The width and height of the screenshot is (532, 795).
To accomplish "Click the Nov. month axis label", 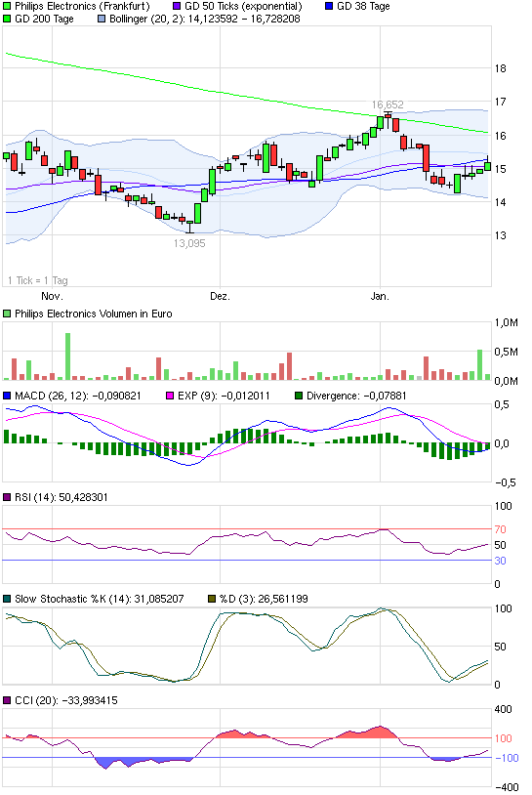I will pyautogui.click(x=52, y=296).
